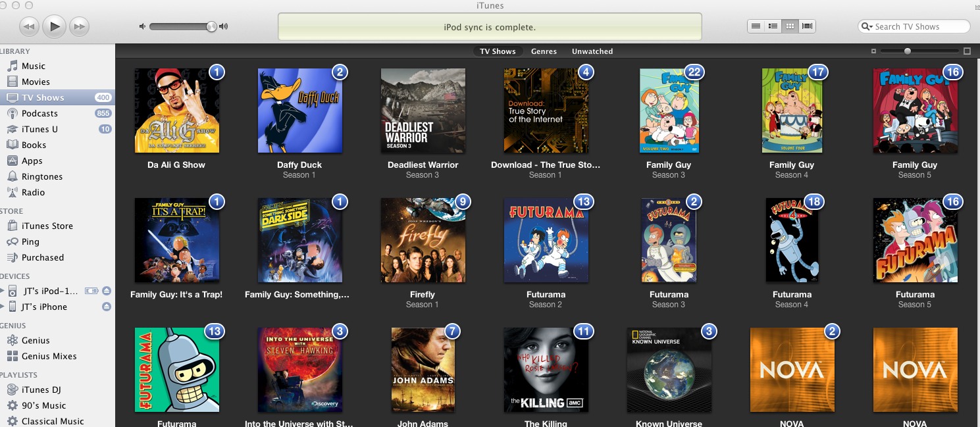This screenshot has height=427, width=980.
Task: Click the iPod sync status display
Action: coord(490,27)
